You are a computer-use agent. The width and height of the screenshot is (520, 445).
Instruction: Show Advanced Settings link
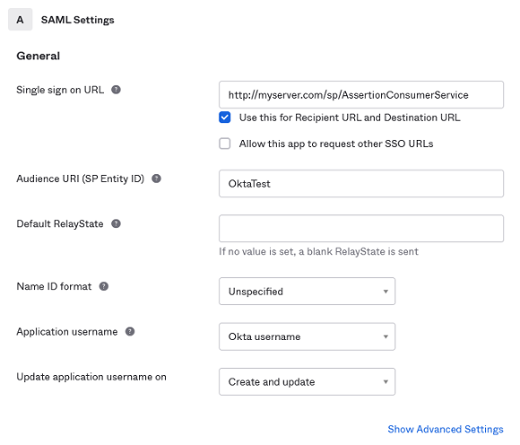445,429
